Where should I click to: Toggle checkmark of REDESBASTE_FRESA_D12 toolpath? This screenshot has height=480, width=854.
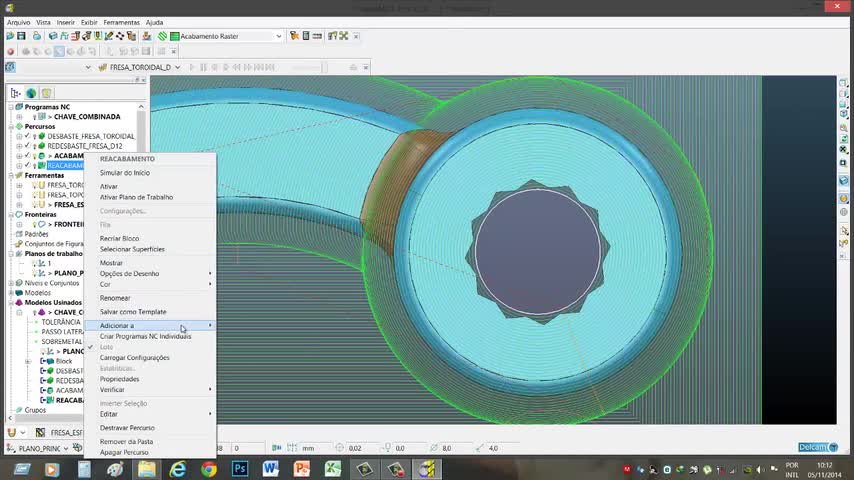pyautogui.click(x=27, y=146)
